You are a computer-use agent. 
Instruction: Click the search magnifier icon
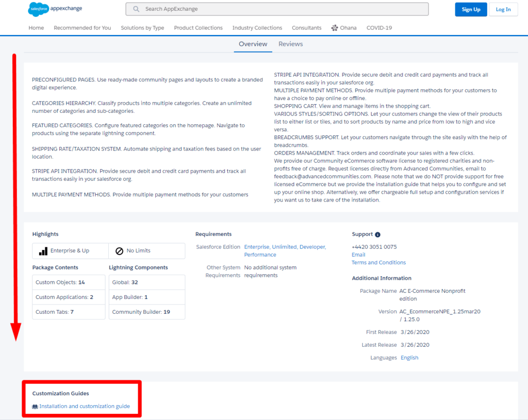[136, 9]
